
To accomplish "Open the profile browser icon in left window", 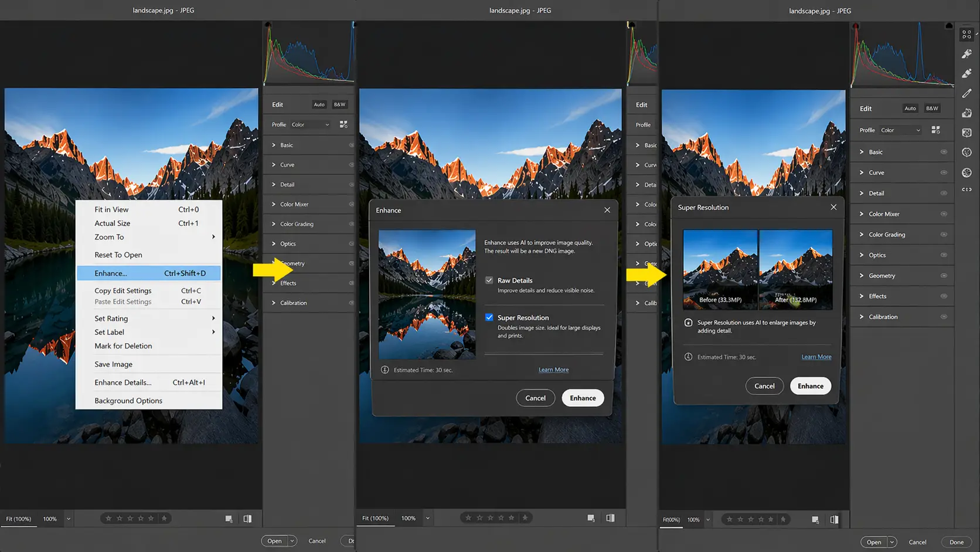I will coord(343,124).
